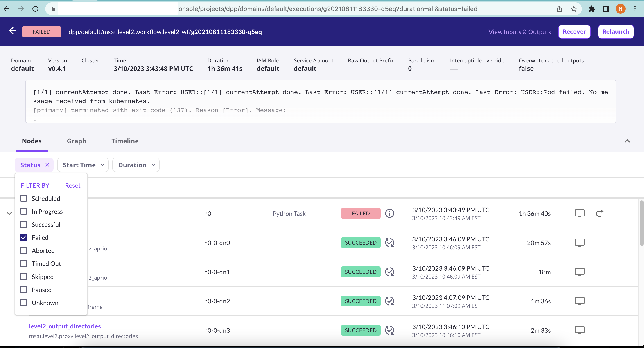This screenshot has width=644, height=348.
Task: Switch to the Timeline tab
Action: pyautogui.click(x=125, y=141)
